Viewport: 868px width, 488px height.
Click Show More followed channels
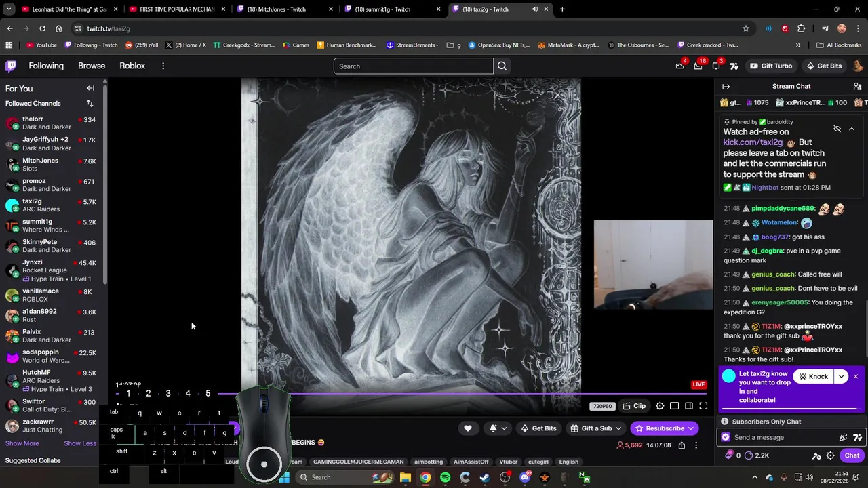pyautogui.click(x=22, y=443)
